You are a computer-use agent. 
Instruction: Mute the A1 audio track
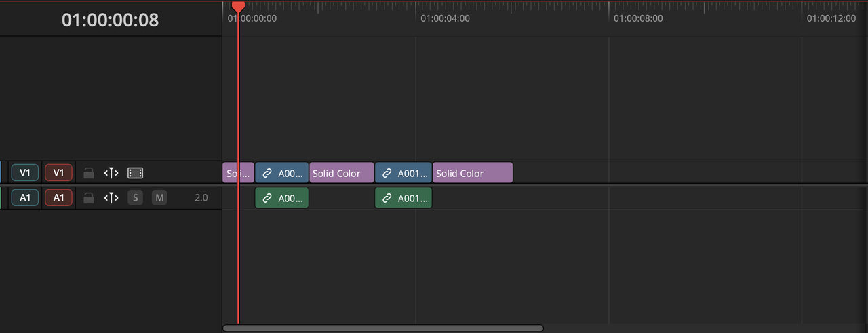point(159,198)
